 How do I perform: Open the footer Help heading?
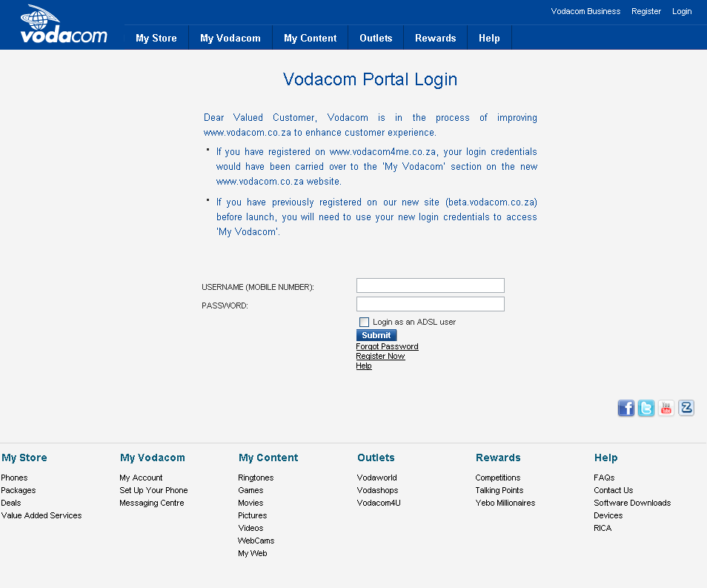coord(606,457)
